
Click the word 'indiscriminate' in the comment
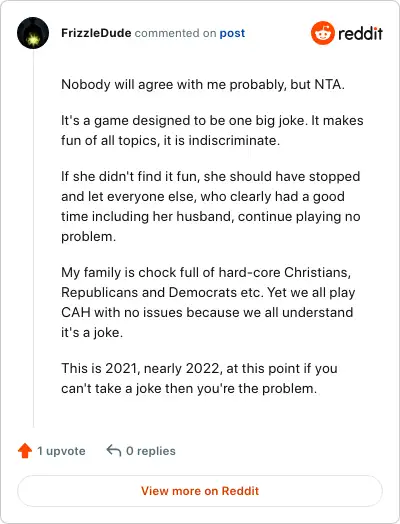233,140
